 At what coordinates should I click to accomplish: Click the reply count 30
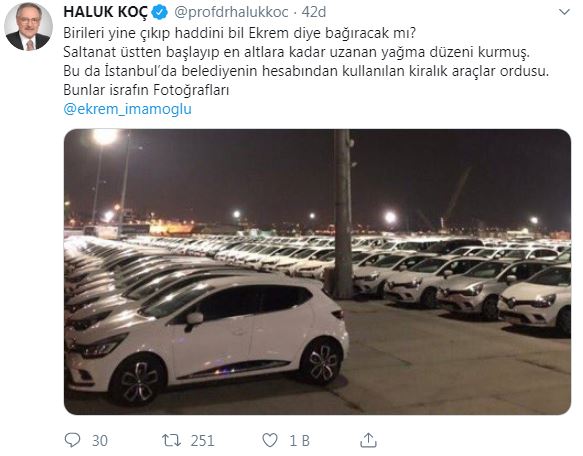(100, 441)
